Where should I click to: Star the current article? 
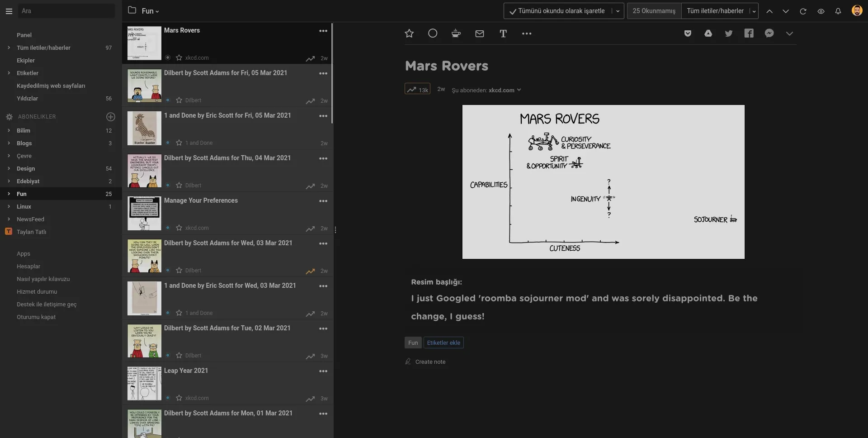point(409,33)
